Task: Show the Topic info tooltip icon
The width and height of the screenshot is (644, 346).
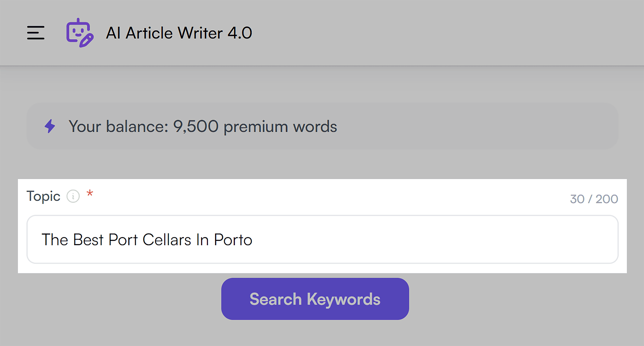Action: pos(73,196)
